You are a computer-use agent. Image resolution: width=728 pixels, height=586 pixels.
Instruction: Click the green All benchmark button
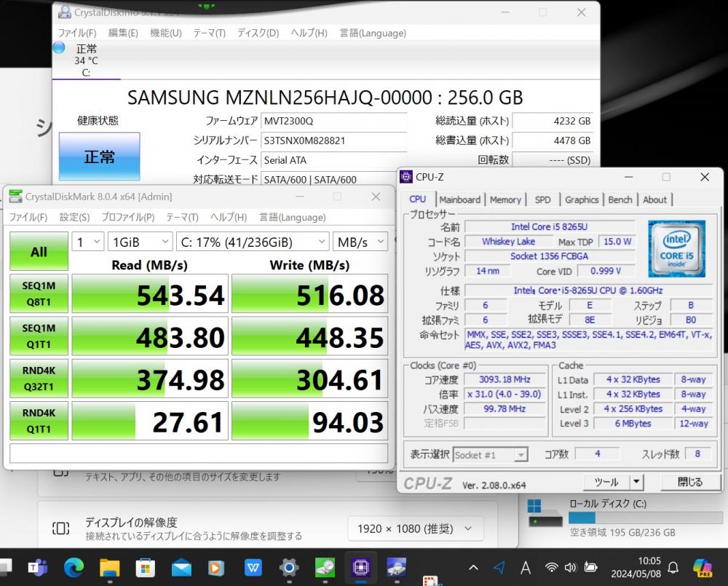[x=39, y=252]
